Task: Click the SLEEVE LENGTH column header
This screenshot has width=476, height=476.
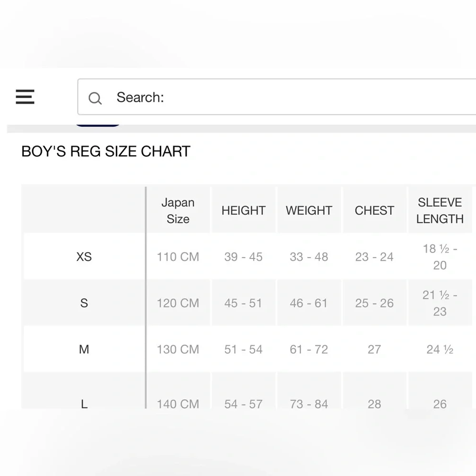Action: 440,210
